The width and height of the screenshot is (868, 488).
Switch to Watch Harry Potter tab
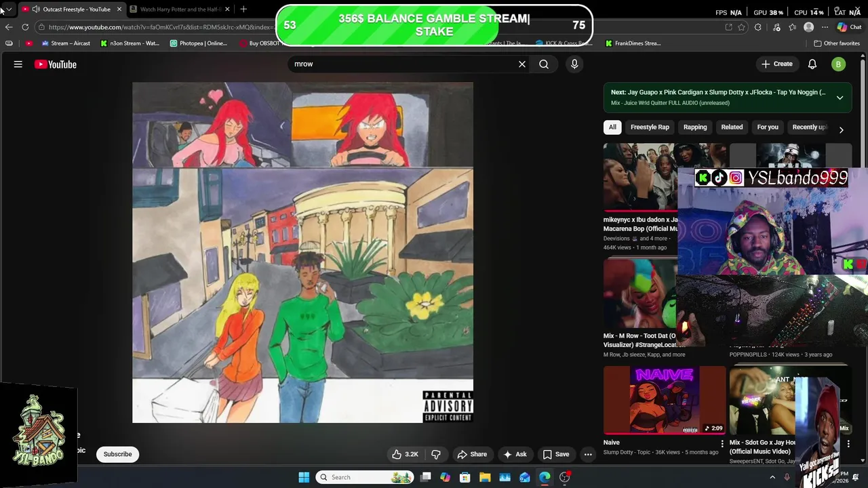(x=180, y=9)
